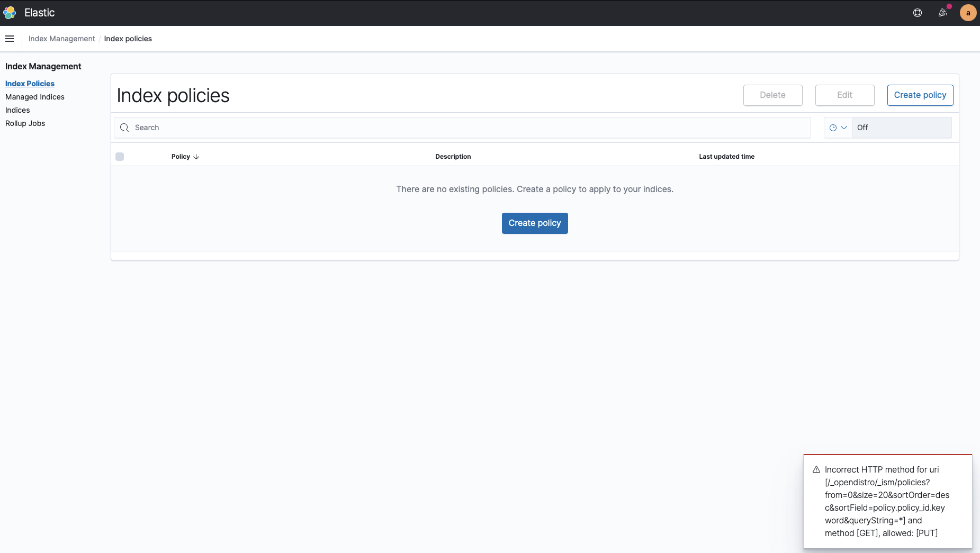The width and height of the screenshot is (980, 553).
Task: Open the help life-preserver icon
Action: [918, 12]
